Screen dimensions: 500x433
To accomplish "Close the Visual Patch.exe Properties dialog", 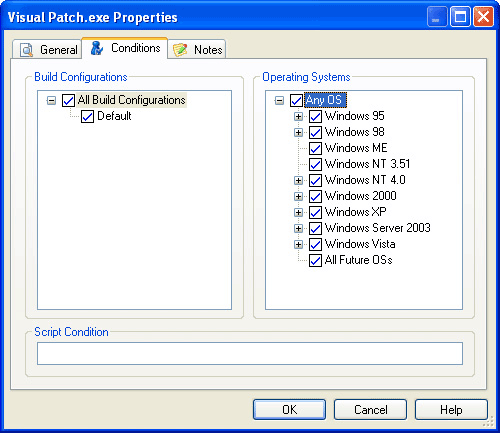I will pyautogui.click(x=483, y=17).
